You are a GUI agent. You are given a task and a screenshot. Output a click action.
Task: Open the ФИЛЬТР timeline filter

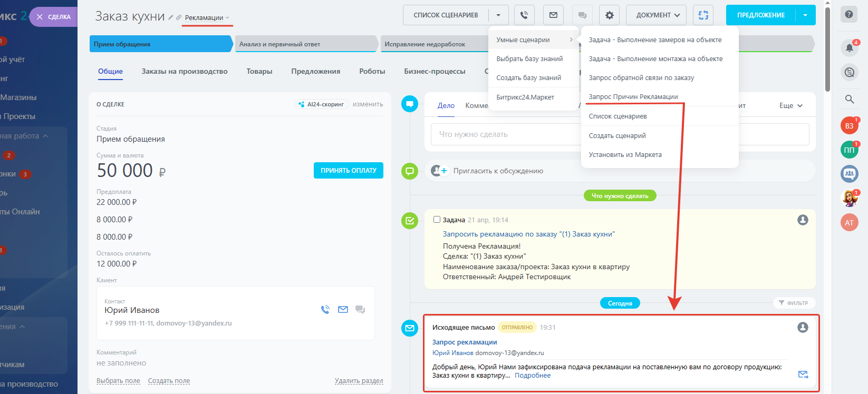(794, 303)
